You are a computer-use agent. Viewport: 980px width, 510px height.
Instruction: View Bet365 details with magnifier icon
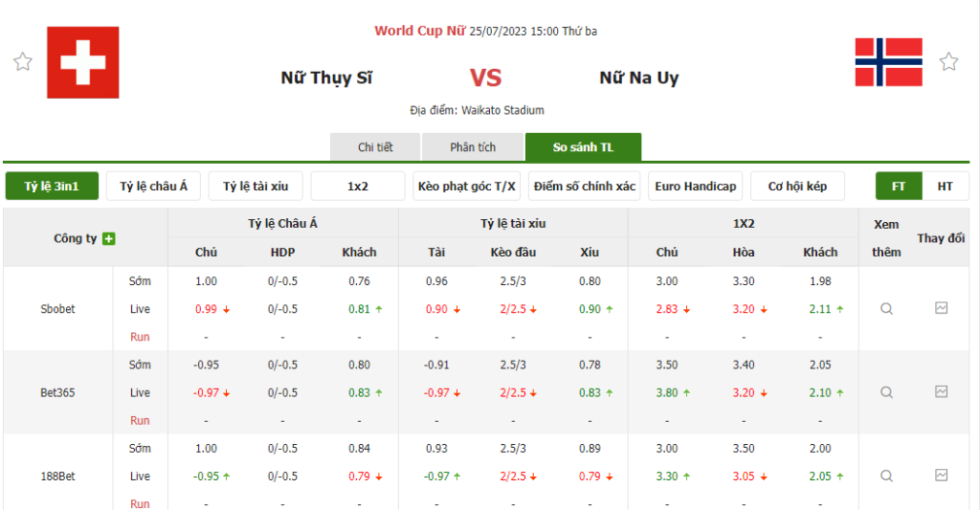tap(886, 392)
